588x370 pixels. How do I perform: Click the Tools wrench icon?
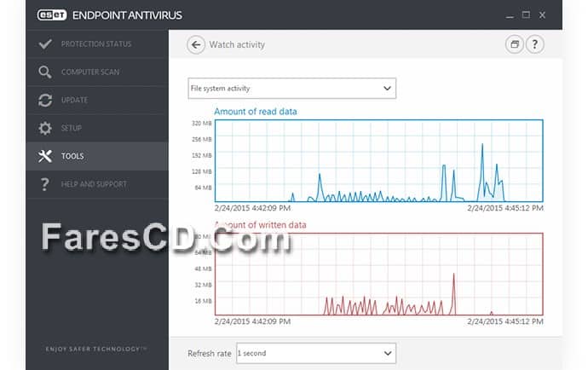[x=45, y=156]
